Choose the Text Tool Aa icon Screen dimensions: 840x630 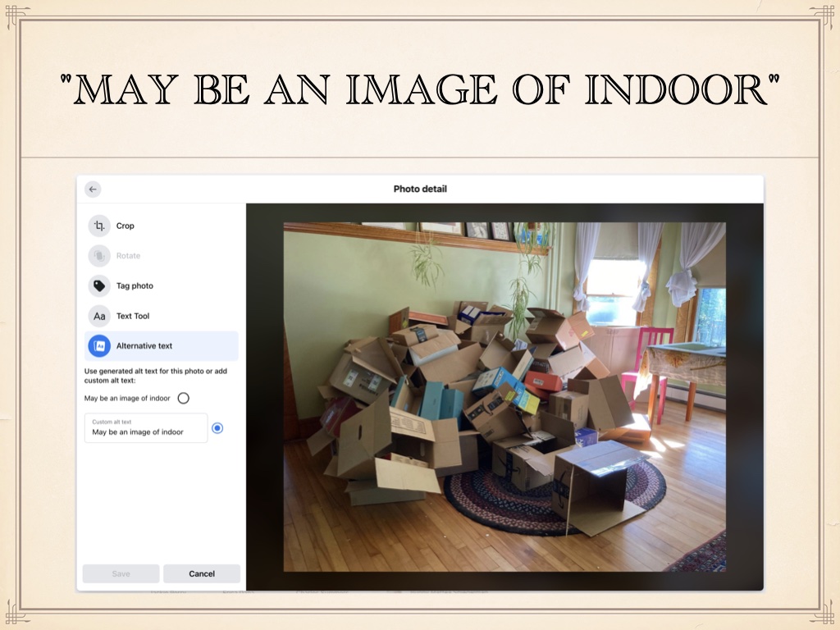coord(99,316)
